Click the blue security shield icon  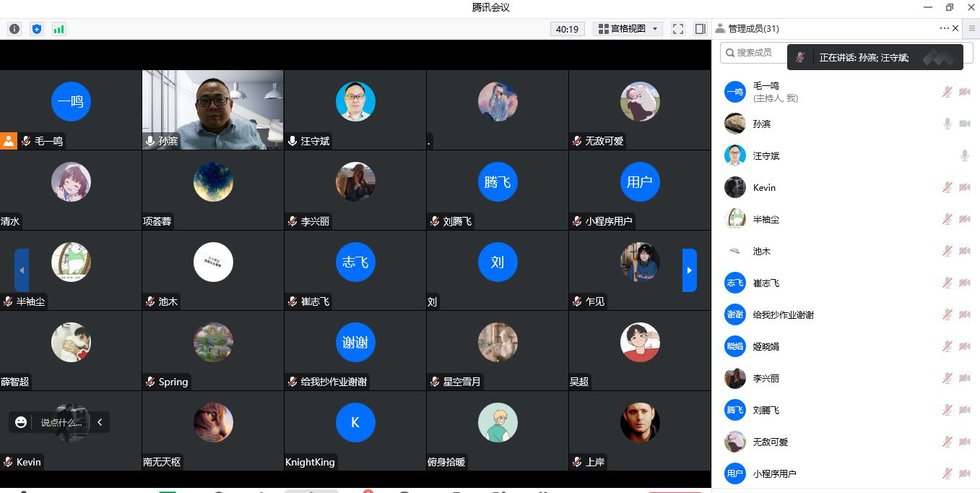[x=37, y=29]
